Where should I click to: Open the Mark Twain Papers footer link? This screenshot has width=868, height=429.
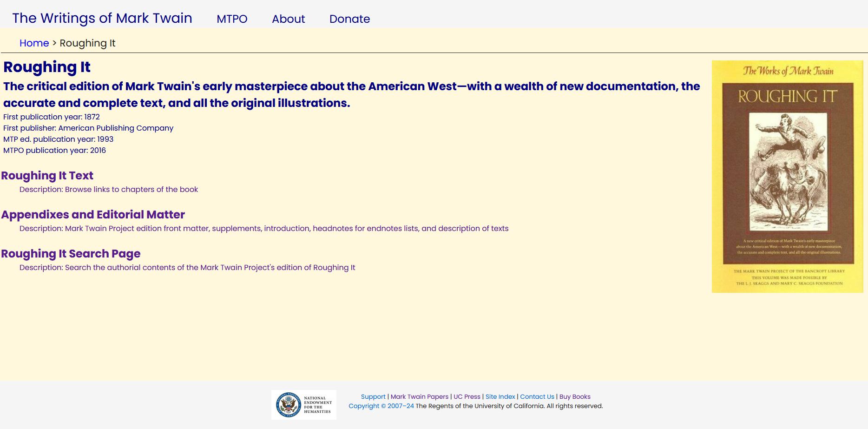click(x=420, y=396)
